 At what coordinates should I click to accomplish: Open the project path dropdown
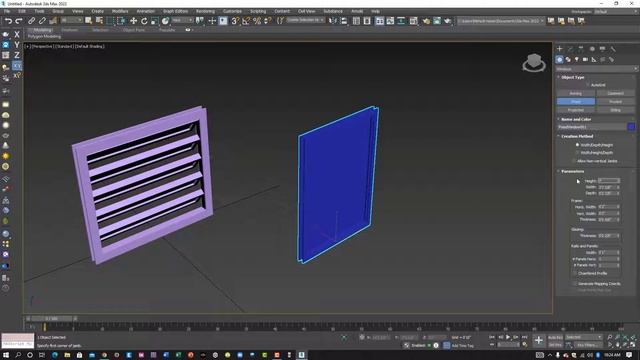(501, 21)
